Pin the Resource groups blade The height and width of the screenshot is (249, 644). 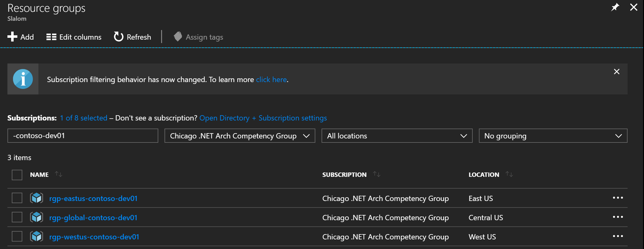[x=615, y=7]
